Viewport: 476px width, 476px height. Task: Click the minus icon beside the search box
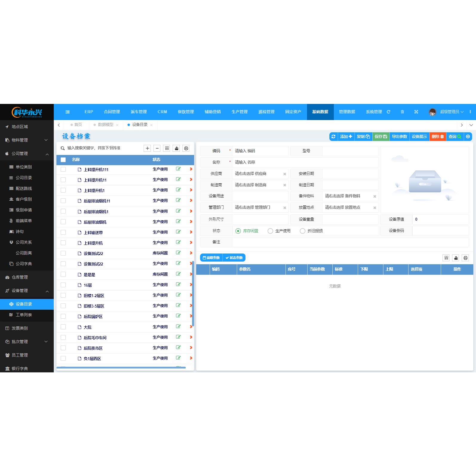click(157, 148)
